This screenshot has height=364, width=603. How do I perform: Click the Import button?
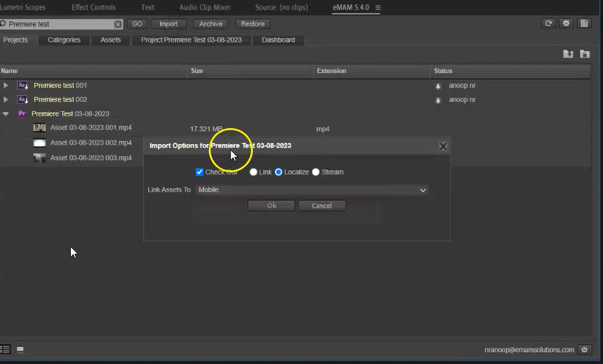169,24
